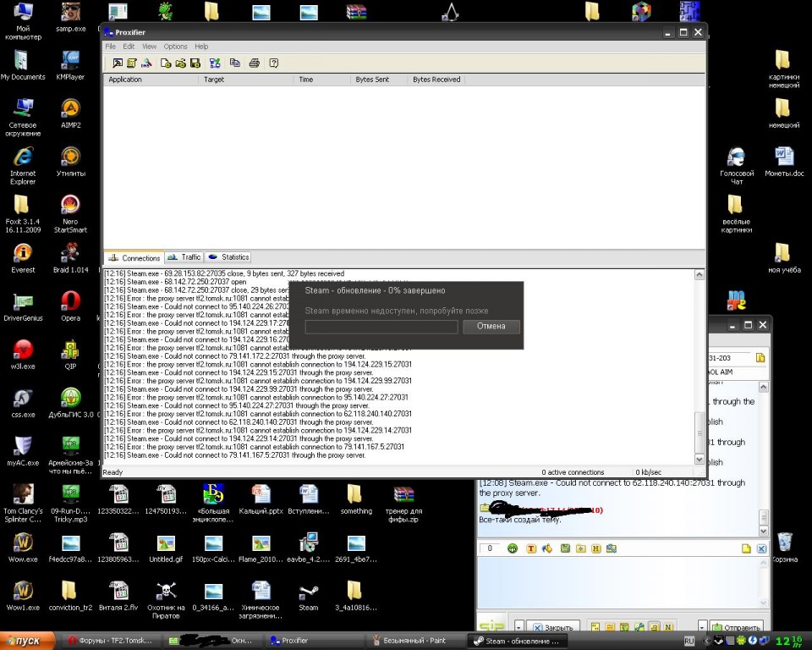
Task: Open the Options menu in Proxifier
Action: click(x=176, y=47)
